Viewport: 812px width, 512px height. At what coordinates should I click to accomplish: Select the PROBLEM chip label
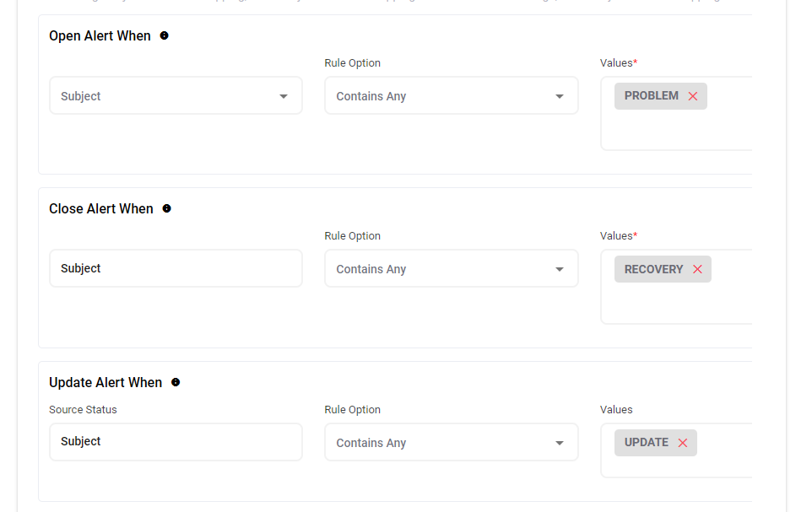point(651,96)
